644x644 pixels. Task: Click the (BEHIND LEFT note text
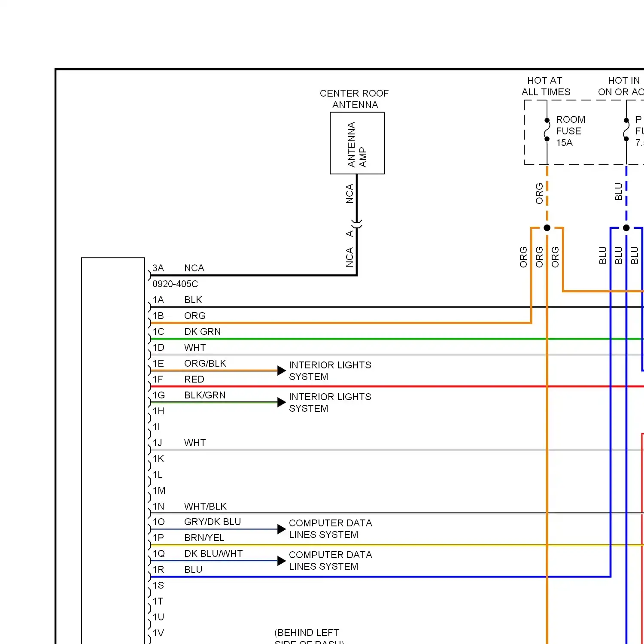click(307, 633)
